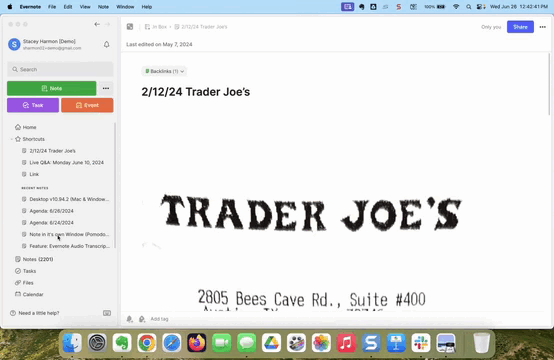Click the Add tag field

(160, 319)
